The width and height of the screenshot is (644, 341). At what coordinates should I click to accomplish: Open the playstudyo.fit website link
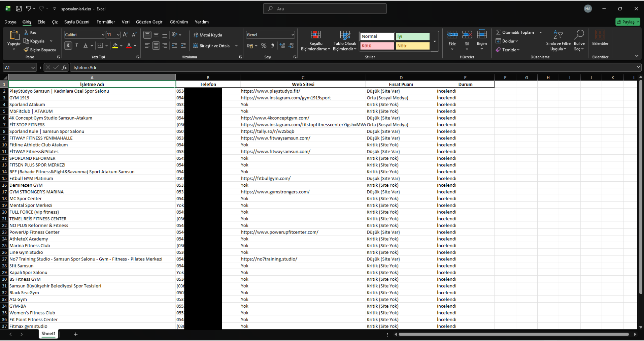pos(271,91)
